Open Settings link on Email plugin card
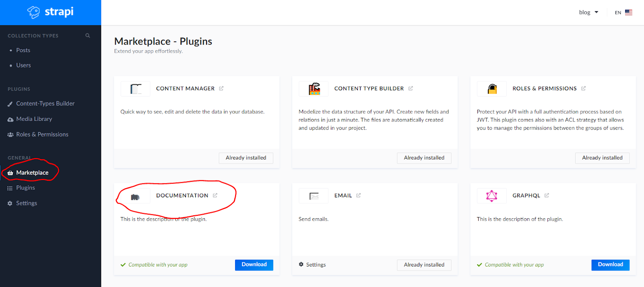The height and width of the screenshot is (287, 644). coord(312,264)
